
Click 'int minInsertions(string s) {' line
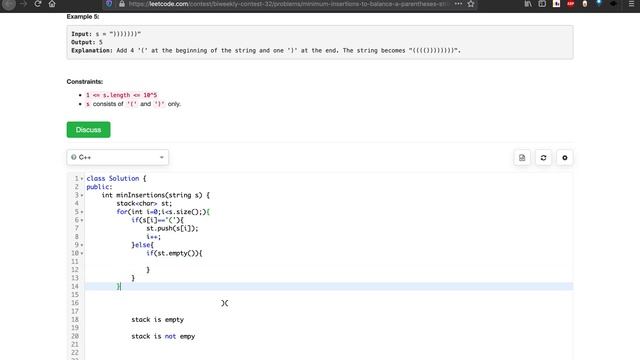pyautogui.click(x=156, y=195)
